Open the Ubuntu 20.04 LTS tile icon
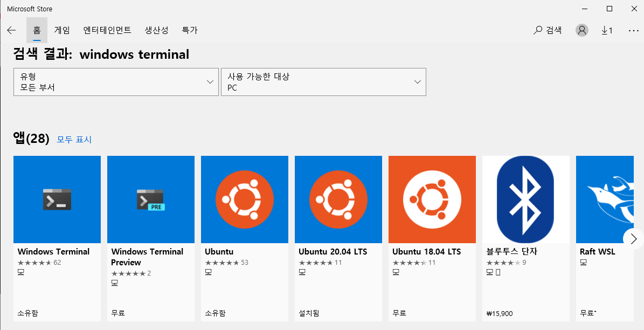Image resolution: width=644 pixels, height=330 pixels. point(338,200)
